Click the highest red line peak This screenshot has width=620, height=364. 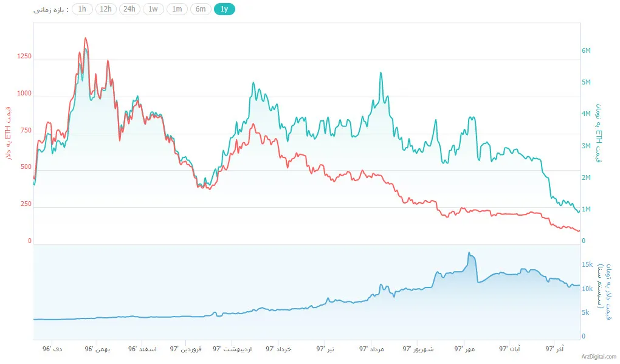(85, 38)
